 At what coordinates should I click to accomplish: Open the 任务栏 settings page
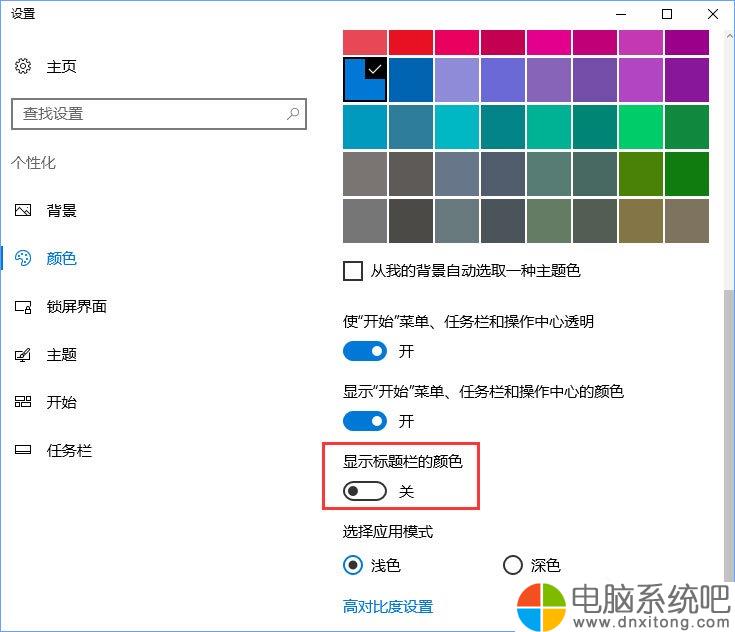click(x=69, y=450)
